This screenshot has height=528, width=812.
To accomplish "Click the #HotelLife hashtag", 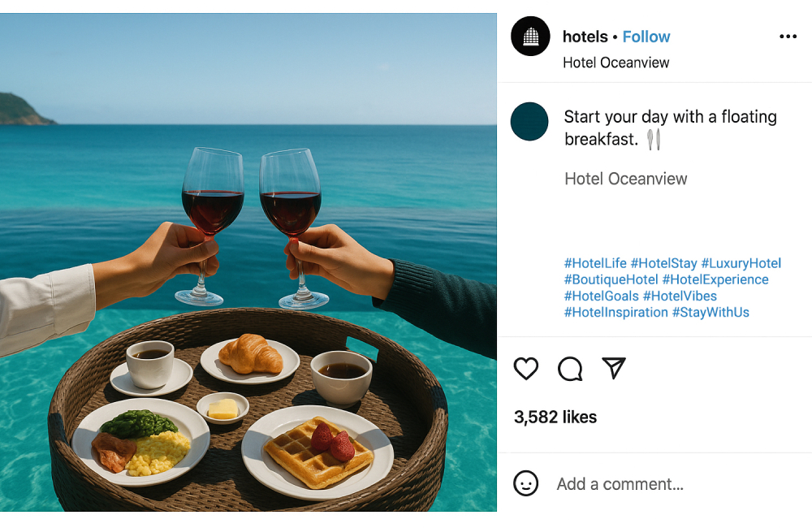I will (x=595, y=263).
